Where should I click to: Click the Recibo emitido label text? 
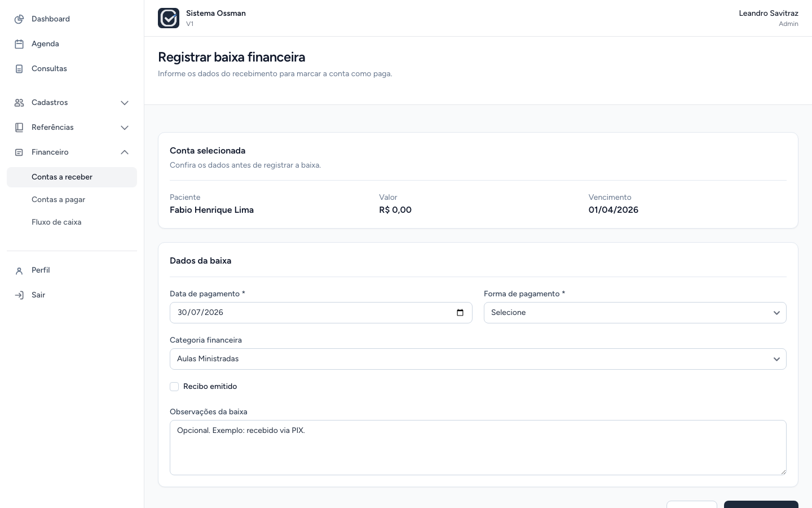point(210,387)
